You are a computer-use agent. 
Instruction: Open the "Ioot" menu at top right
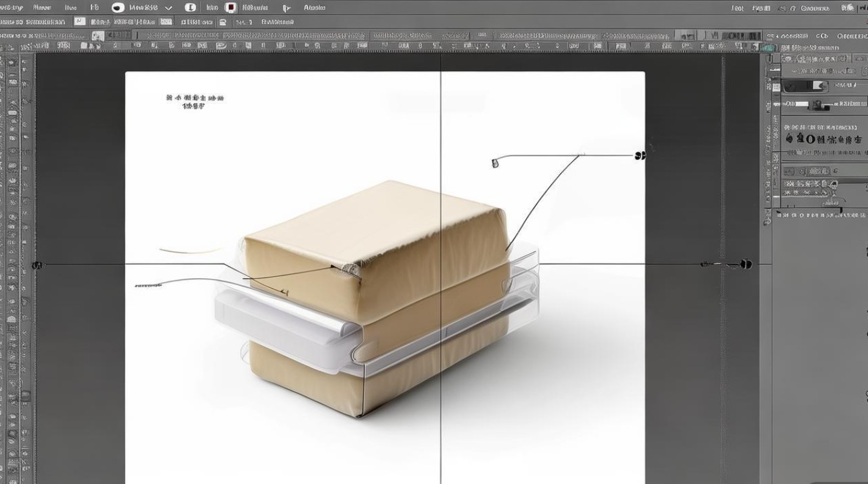pyautogui.click(x=738, y=8)
